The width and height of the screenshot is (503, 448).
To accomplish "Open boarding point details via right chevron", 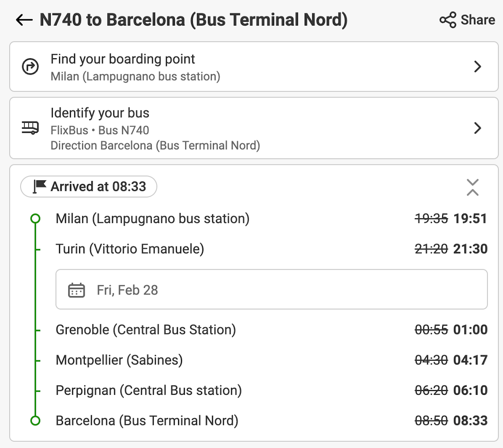I will [477, 67].
